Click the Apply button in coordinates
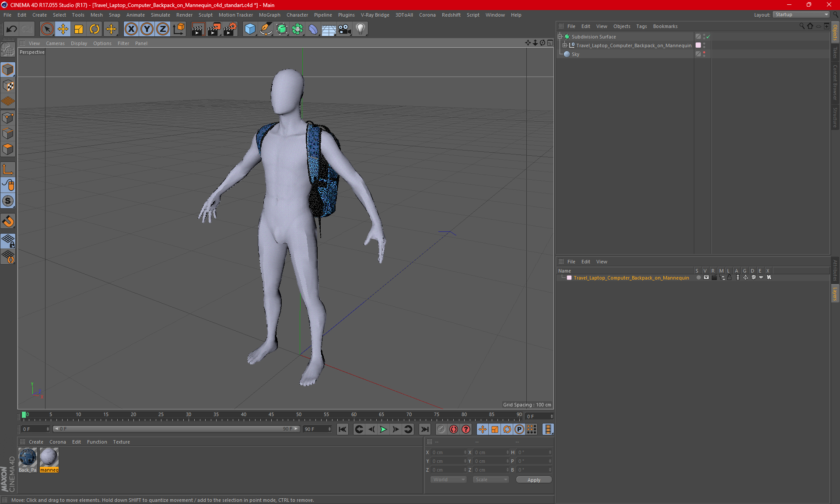Image resolution: width=840 pixels, height=504 pixels. click(533, 480)
